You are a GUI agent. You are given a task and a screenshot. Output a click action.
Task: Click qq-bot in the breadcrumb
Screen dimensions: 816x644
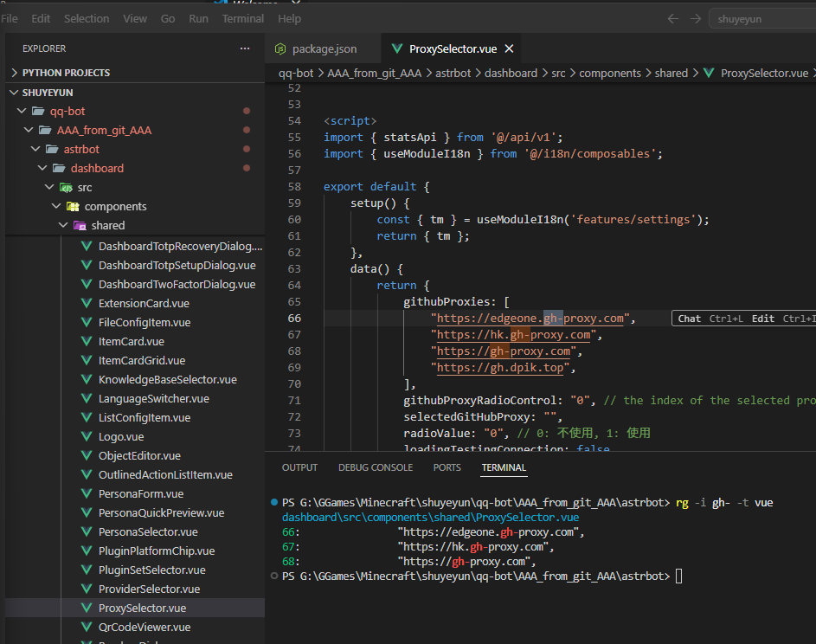pos(296,74)
